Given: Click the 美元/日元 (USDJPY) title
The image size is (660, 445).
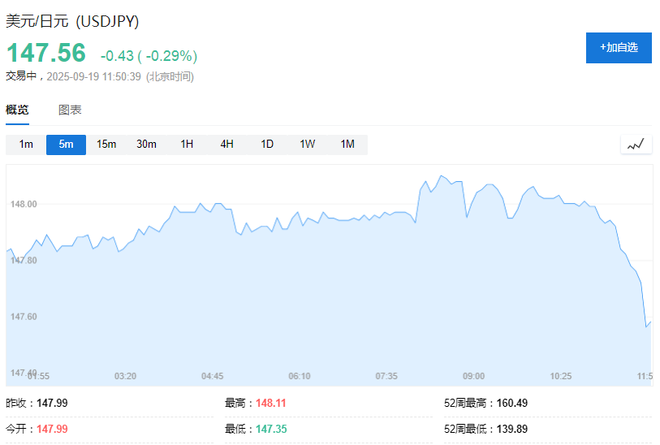Looking at the screenshot, I should [x=72, y=21].
